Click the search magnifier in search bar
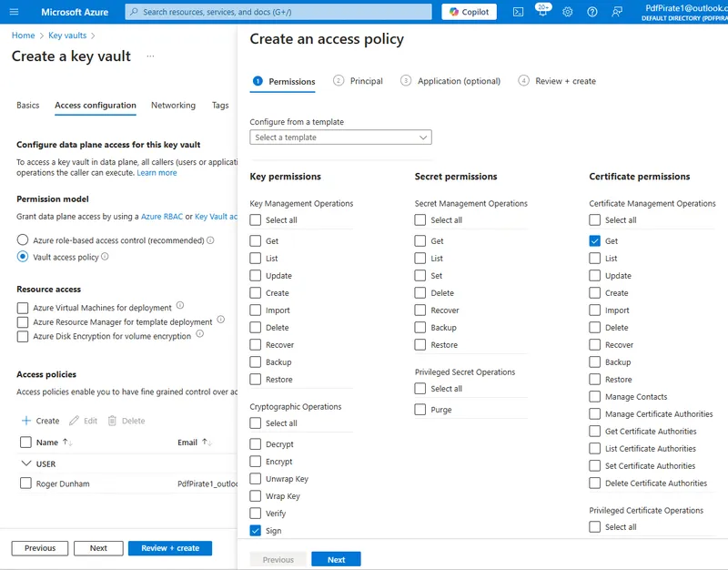The height and width of the screenshot is (570, 728). [x=134, y=12]
